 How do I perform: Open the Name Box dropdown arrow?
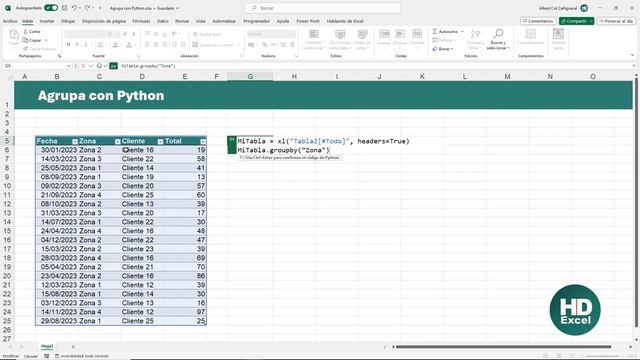point(68,66)
